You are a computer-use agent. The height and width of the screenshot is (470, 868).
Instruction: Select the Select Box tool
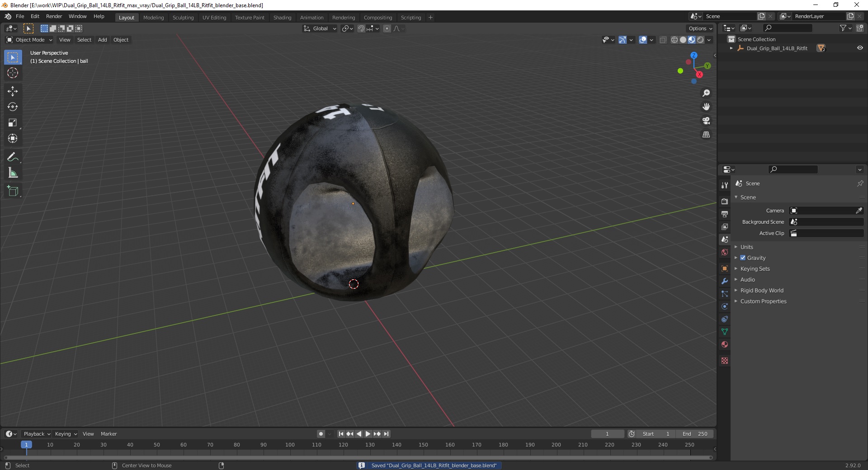coord(13,57)
